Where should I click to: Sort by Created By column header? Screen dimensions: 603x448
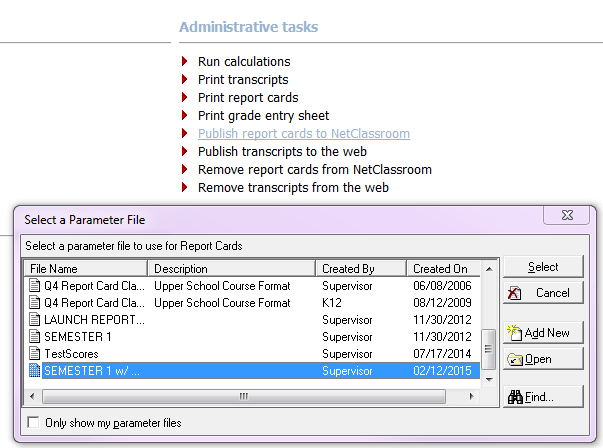[361, 268]
